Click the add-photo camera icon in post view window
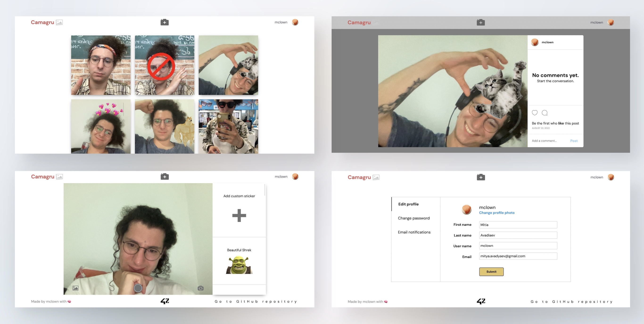The width and height of the screenshot is (644, 324). point(480,22)
